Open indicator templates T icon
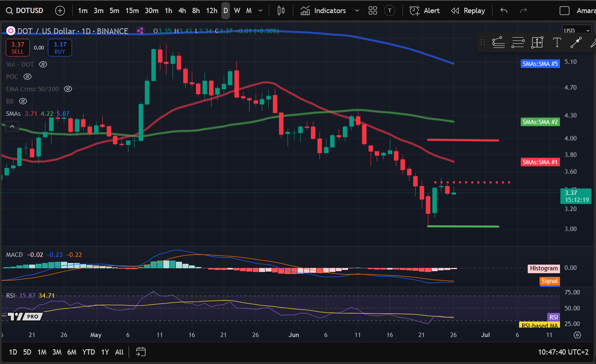 tap(390, 11)
